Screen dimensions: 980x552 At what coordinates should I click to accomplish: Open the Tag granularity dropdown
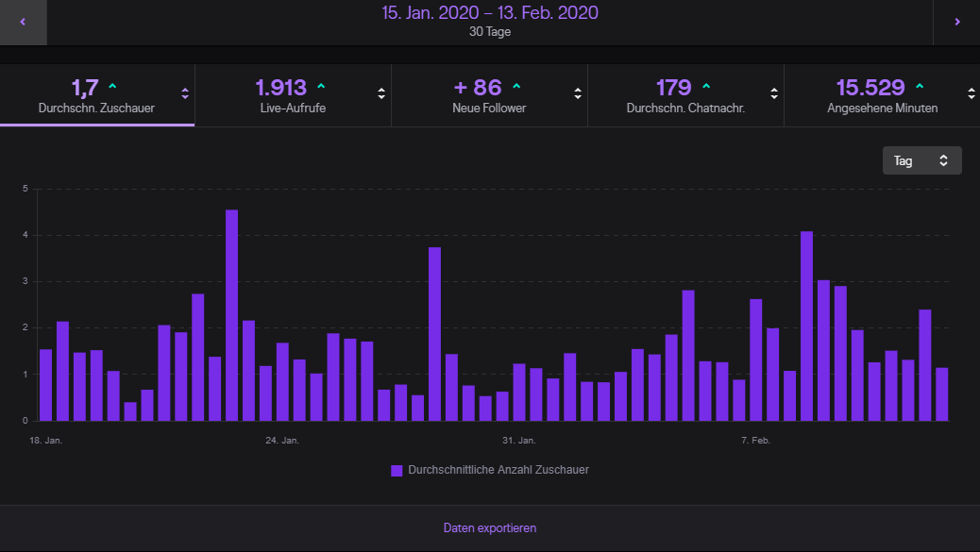pos(921,160)
